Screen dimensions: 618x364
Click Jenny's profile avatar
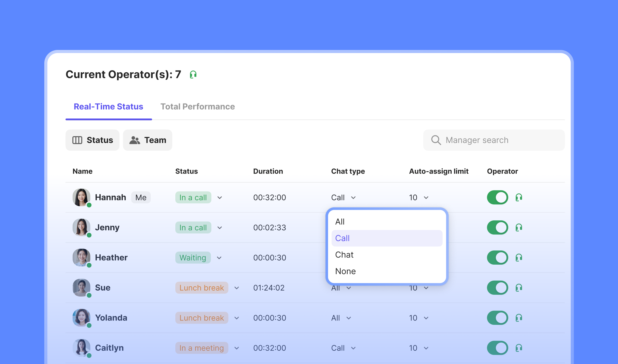click(x=81, y=227)
